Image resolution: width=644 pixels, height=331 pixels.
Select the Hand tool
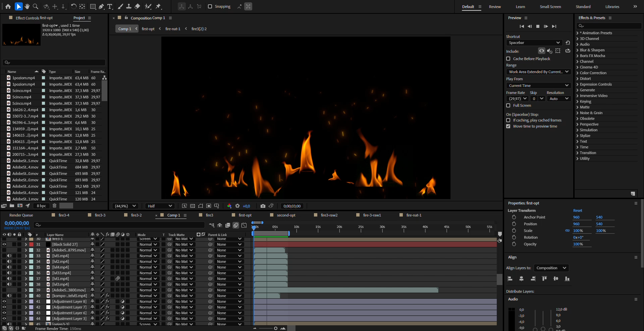27,6
